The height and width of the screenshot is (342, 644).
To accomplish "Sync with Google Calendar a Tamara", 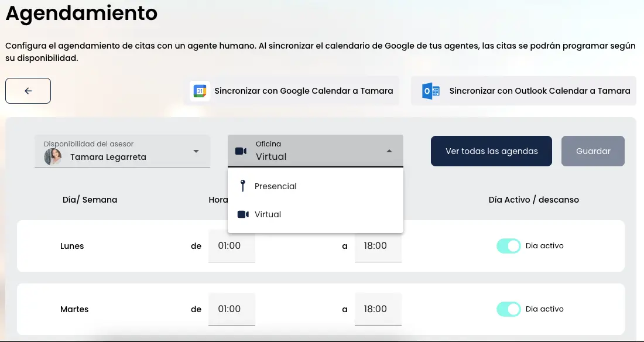I will coord(292,91).
